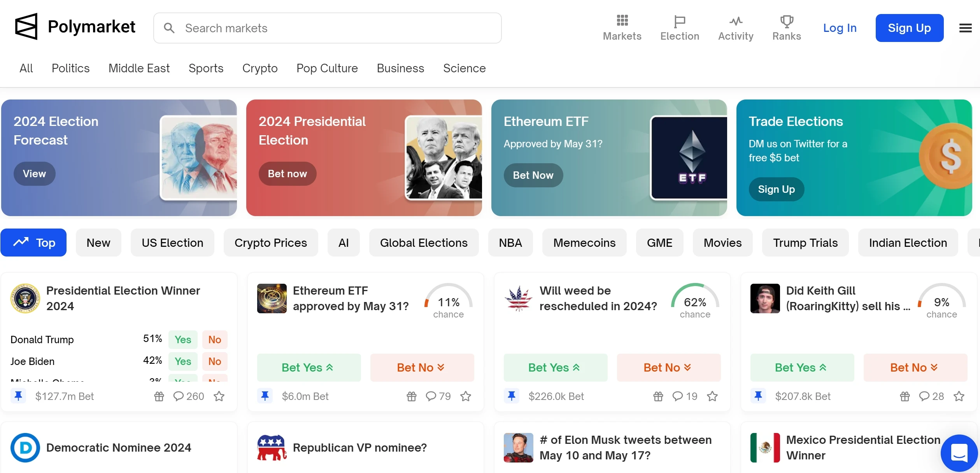This screenshot has height=473, width=980.
Task: Star the Will weed be rescheduled market
Action: click(x=712, y=396)
